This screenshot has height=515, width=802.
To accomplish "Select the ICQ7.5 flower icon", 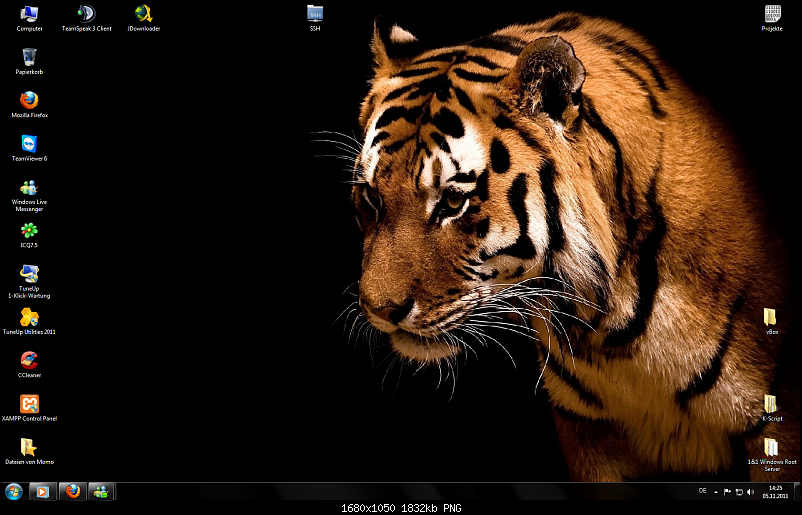I will [x=29, y=235].
